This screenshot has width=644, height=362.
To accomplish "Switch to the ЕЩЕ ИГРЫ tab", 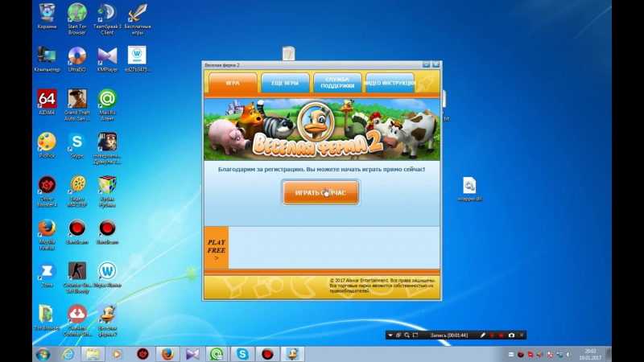I will point(285,83).
